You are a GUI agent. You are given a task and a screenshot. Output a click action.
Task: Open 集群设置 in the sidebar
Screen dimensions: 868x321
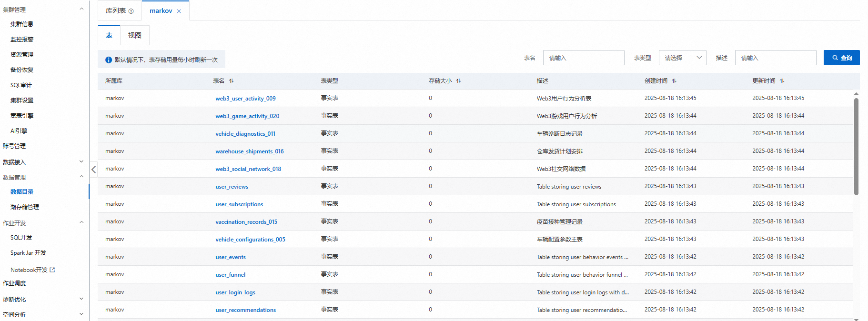pos(22,100)
